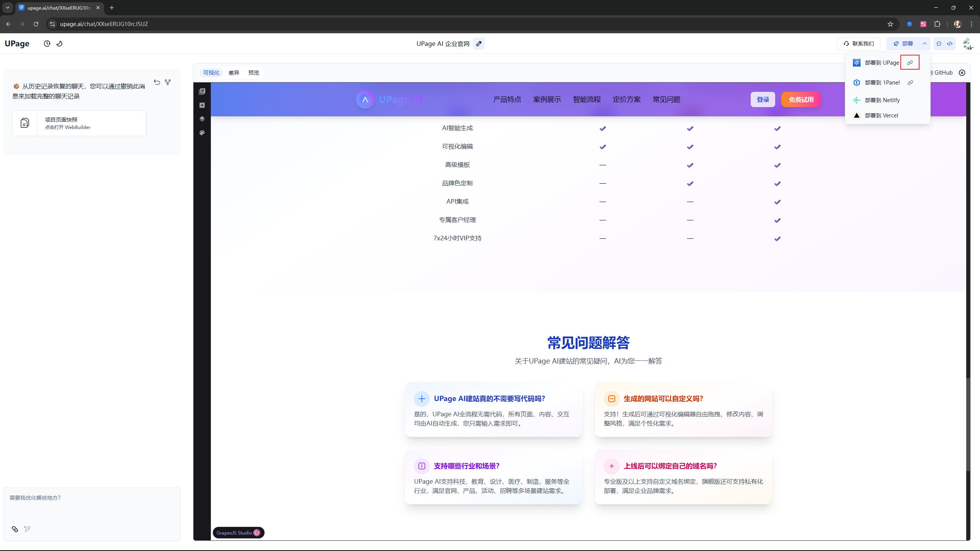The width and height of the screenshot is (980, 551).
Task: Open the style palette panel in sidebar
Action: 202,133
